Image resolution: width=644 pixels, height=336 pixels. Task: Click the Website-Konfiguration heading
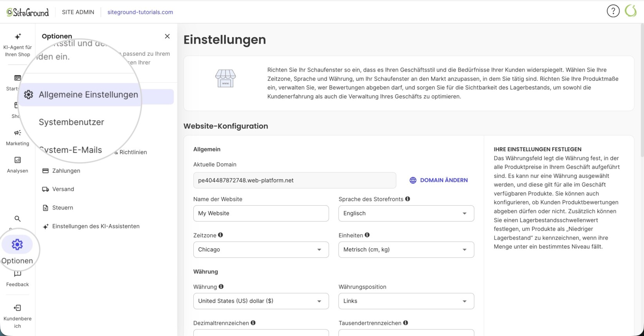coord(226,126)
